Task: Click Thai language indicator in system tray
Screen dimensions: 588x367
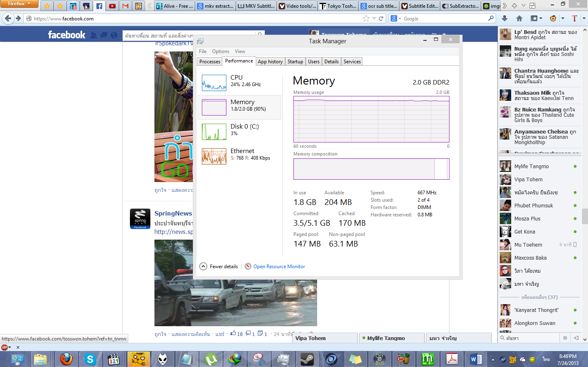Action: pos(546,359)
